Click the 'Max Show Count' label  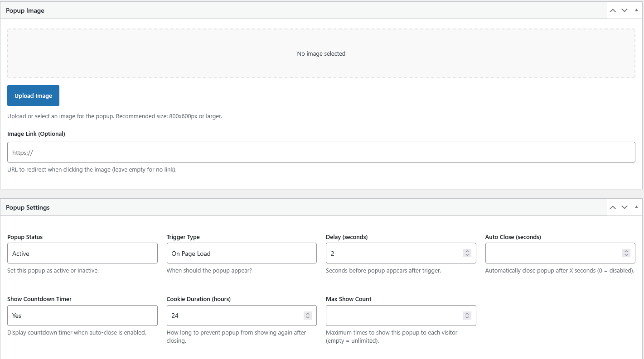coord(349,299)
